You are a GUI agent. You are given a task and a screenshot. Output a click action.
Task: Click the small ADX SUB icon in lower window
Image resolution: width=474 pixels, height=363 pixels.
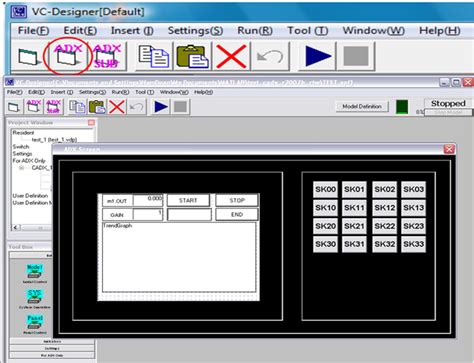[x=53, y=107]
